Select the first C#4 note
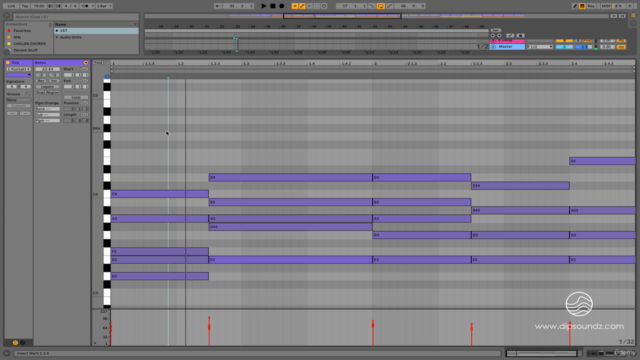Screen dimensions: 640x360 pos(520,186)
